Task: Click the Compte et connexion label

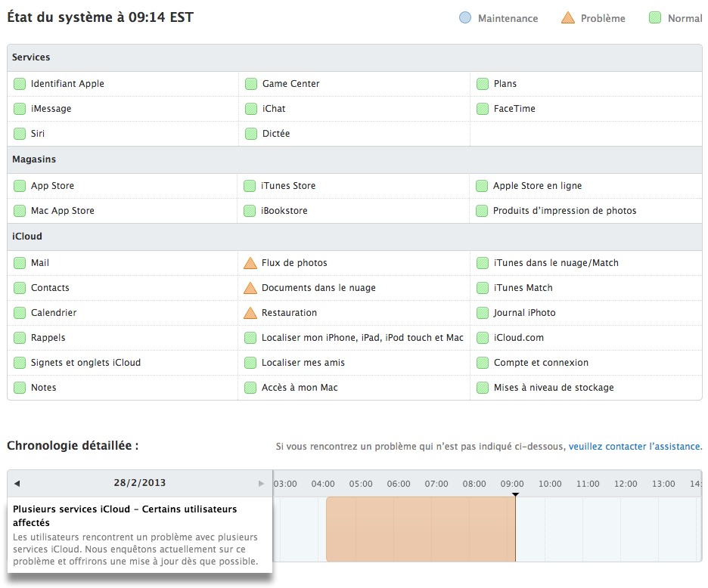Action: coord(541,362)
